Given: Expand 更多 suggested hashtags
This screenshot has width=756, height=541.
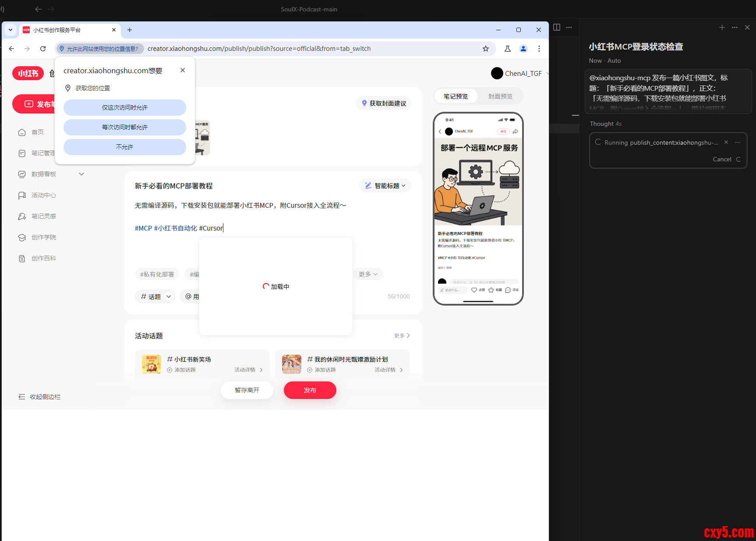Looking at the screenshot, I should coord(368,274).
